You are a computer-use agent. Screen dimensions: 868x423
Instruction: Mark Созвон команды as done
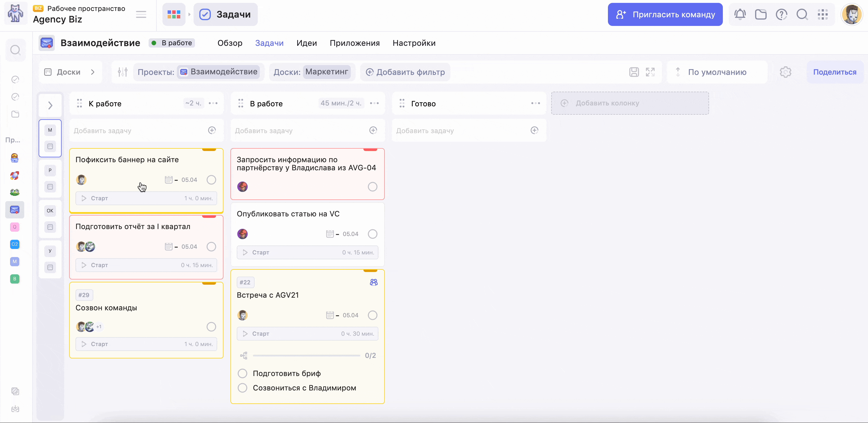pos(211,326)
